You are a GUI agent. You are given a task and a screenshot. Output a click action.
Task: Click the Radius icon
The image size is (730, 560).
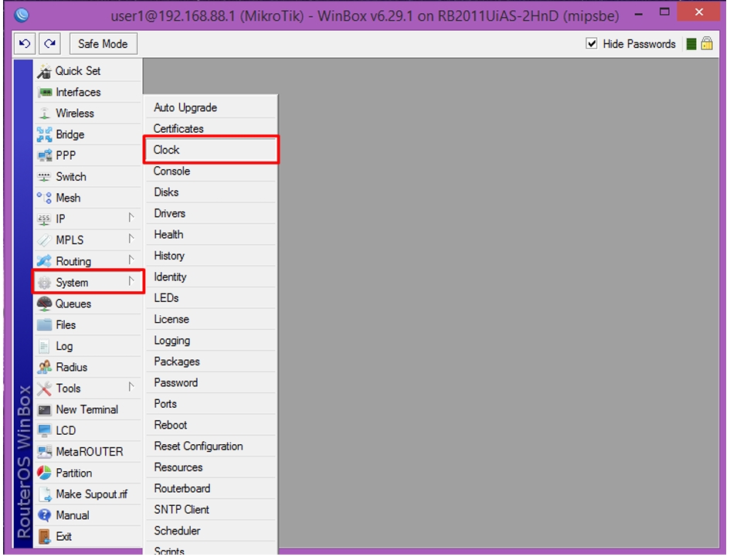pos(44,367)
